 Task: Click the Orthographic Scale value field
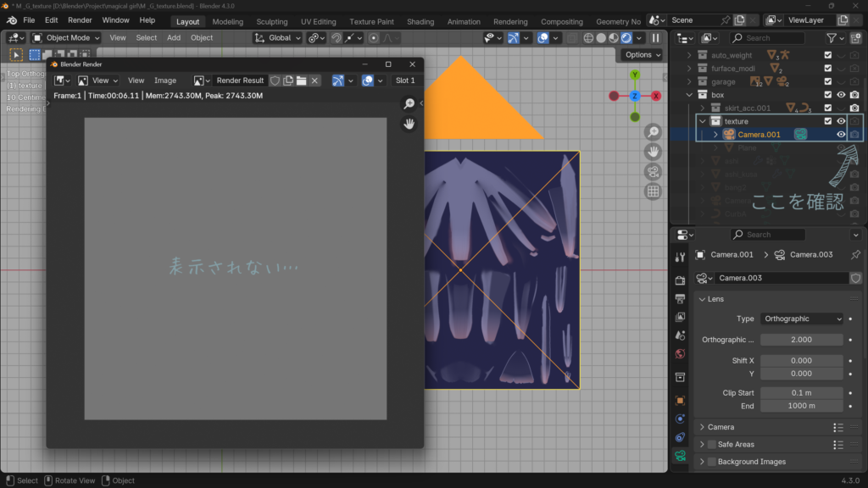[x=801, y=340]
